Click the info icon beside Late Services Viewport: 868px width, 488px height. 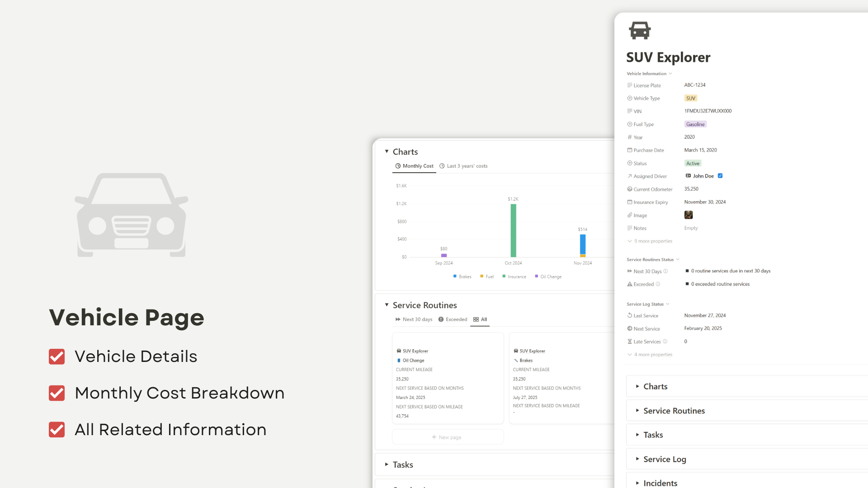point(665,342)
